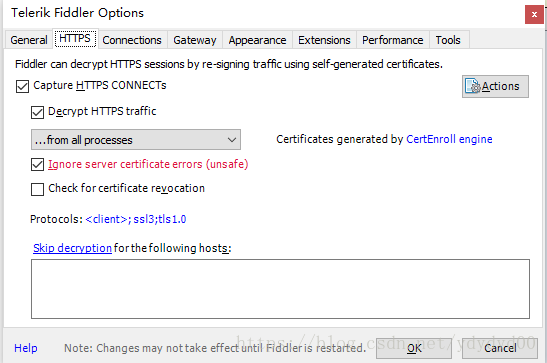Image resolution: width=547 pixels, height=363 pixels.
Task: Expand the '...from all processes' dropdown
Action: (x=136, y=140)
